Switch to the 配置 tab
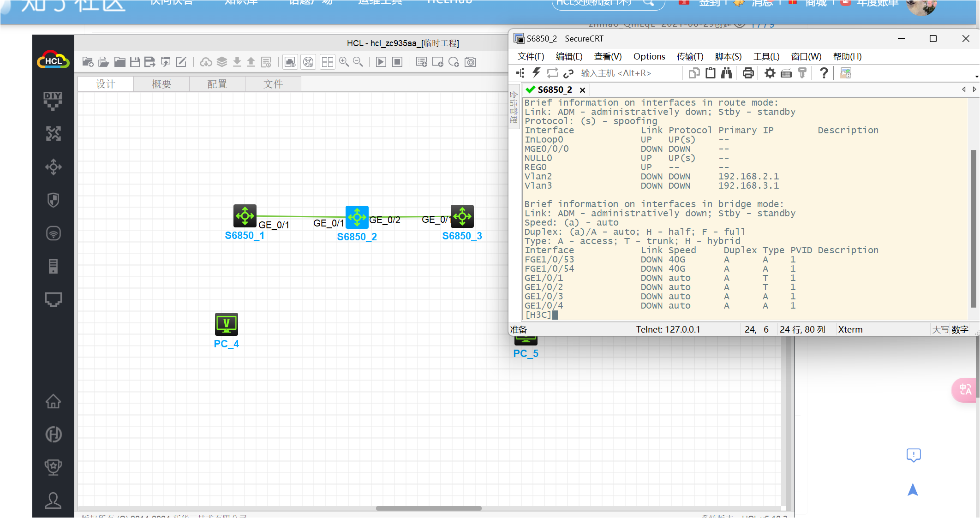 coord(217,84)
